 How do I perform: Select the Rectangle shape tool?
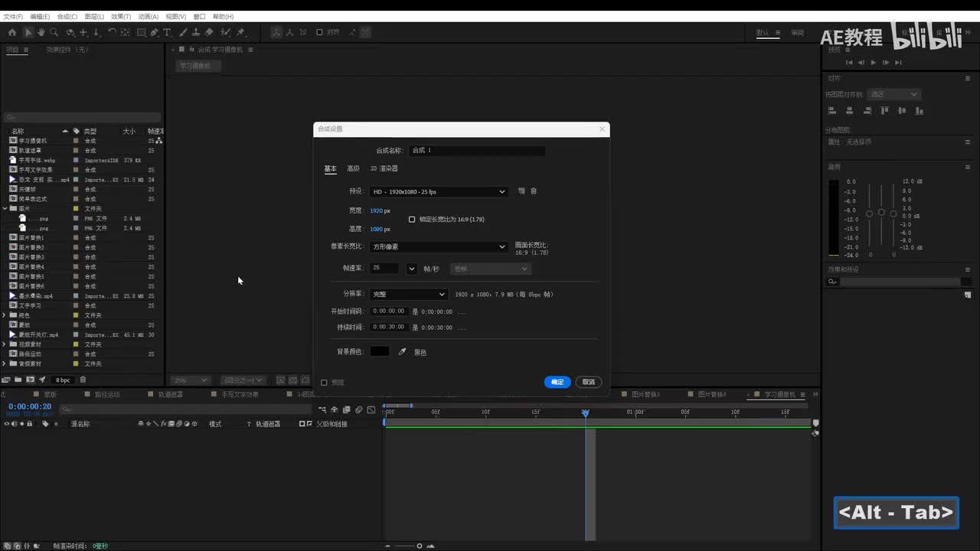[142, 32]
